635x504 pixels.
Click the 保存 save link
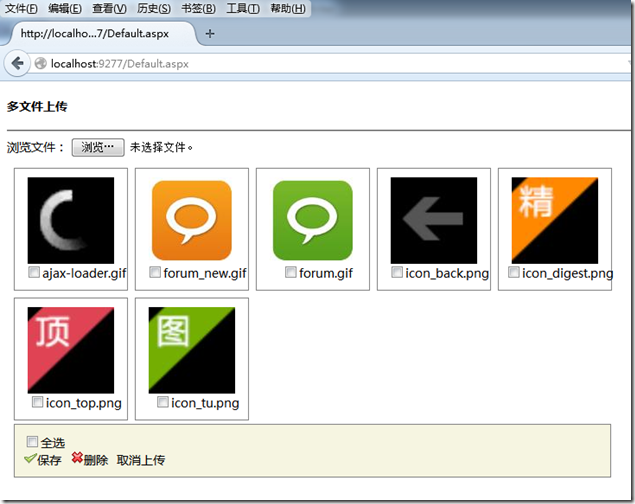pos(49,460)
